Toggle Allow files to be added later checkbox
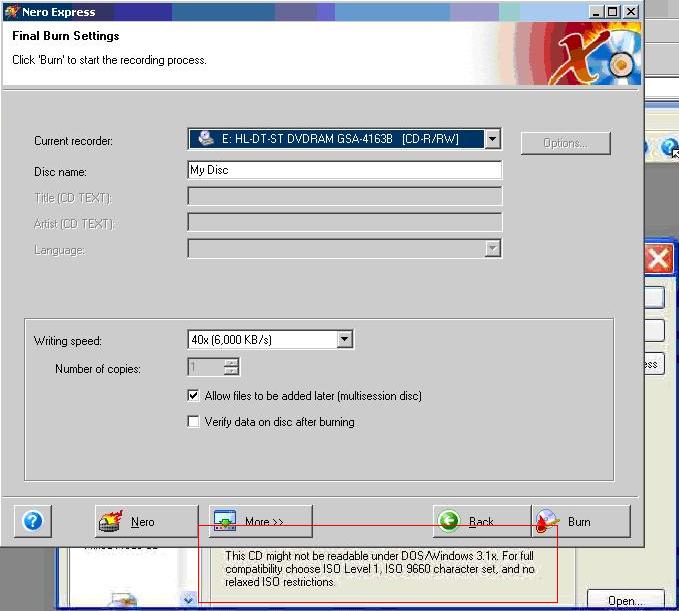The image size is (679, 611). pos(193,395)
